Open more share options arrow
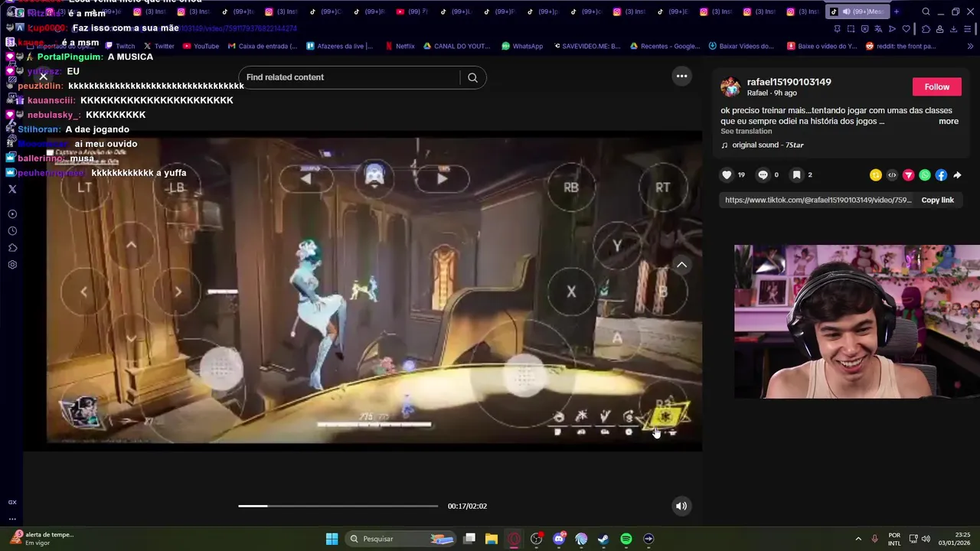 (x=957, y=175)
